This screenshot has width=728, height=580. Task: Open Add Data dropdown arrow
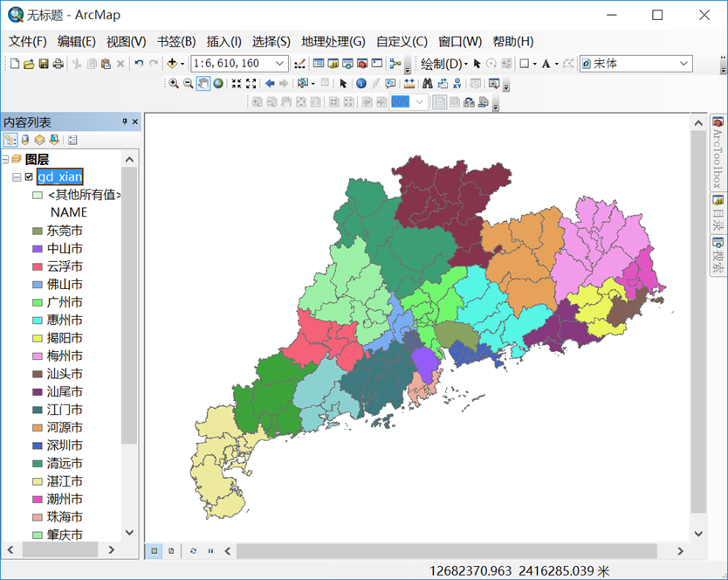click(182, 64)
